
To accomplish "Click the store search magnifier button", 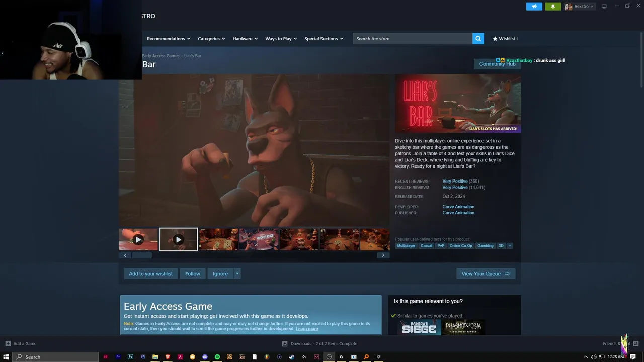I will tap(478, 38).
